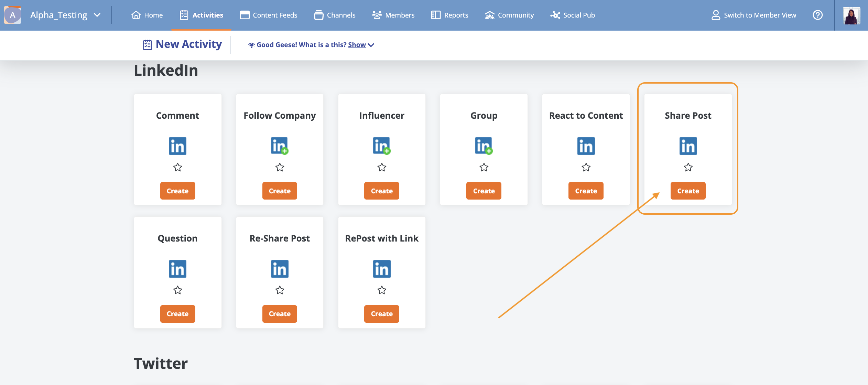This screenshot has height=385, width=868.
Task: Click the New Activity clipboard icon
Action: coord(147,45)
